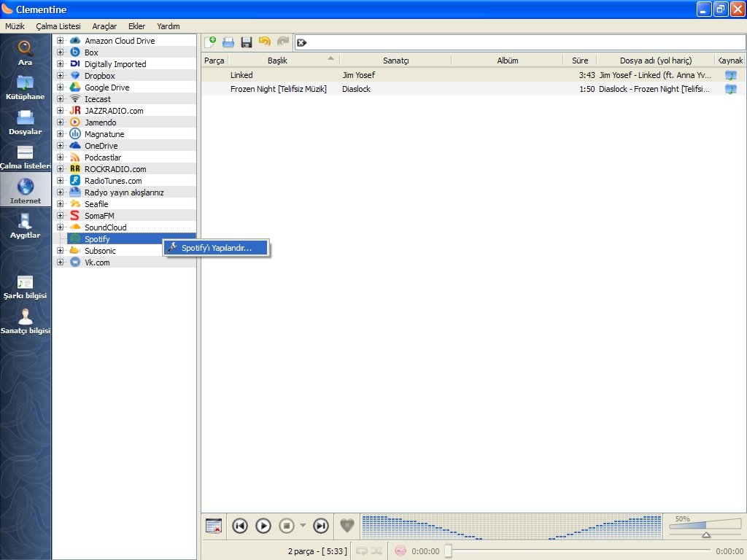Click the undo arrow icon

[x=264, y=42]
